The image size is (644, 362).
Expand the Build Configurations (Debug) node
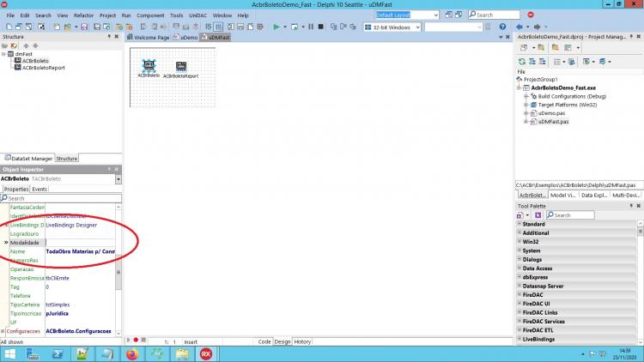point(526,96)
